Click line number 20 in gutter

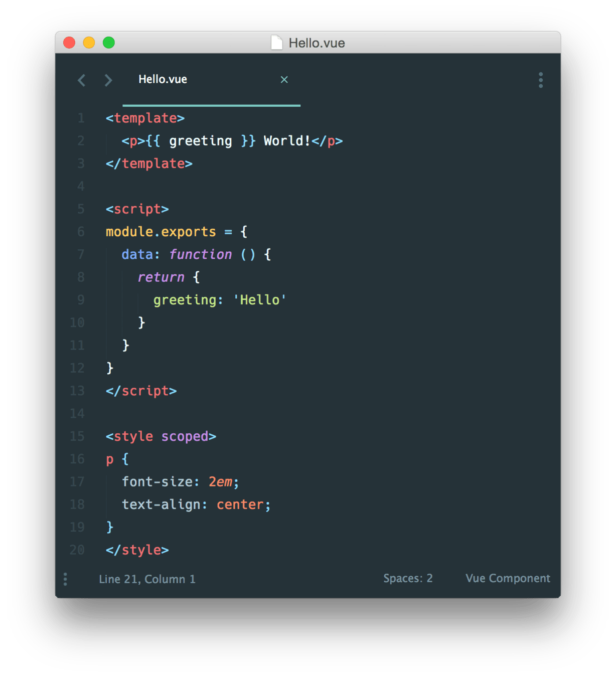click(77, 550)
